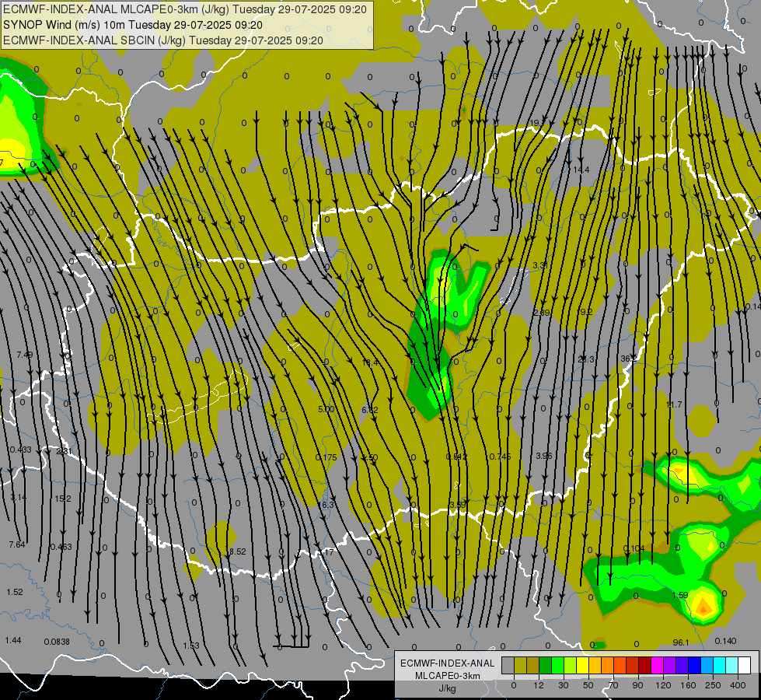
Task: Click the 14.4 map value
Action: [581, 170]
